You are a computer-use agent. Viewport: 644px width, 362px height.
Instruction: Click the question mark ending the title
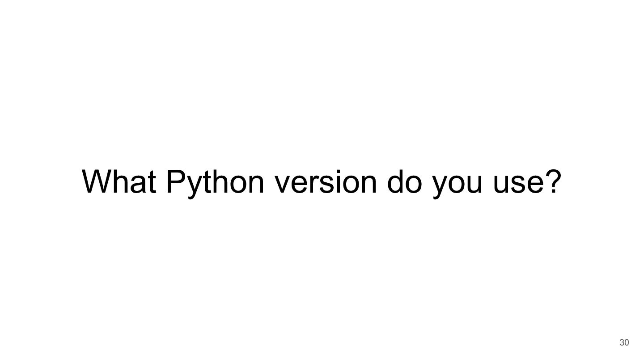click(x=554, y=181)
